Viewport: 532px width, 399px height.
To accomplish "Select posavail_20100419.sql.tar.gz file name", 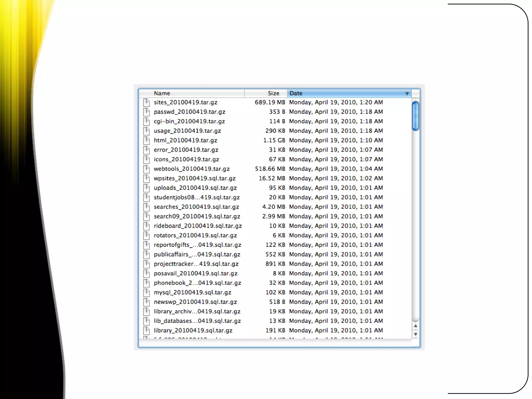I will point(195,274).
